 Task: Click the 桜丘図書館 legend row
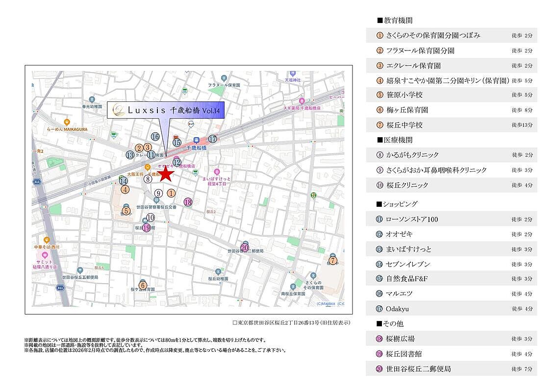click(x=451, y=354)
